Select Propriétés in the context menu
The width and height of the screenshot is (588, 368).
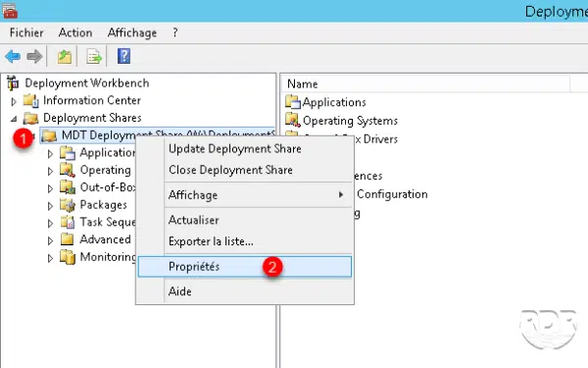point(245,267)
